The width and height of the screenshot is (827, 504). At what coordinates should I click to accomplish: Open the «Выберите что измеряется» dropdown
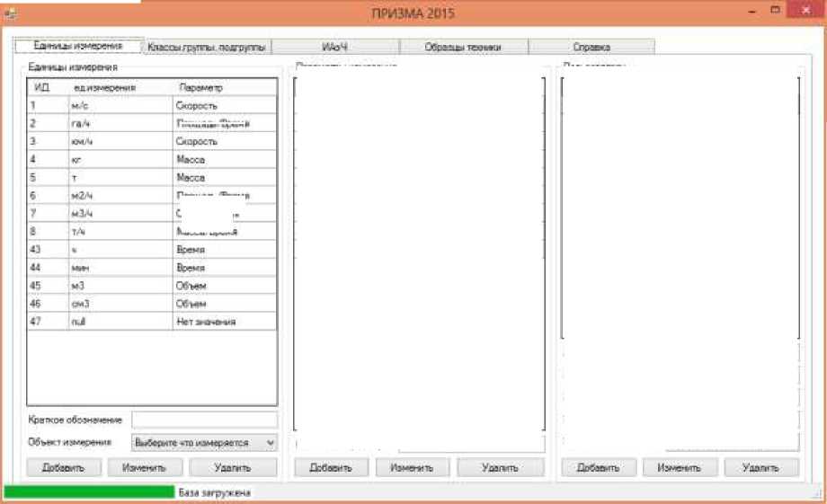[204, 443]
